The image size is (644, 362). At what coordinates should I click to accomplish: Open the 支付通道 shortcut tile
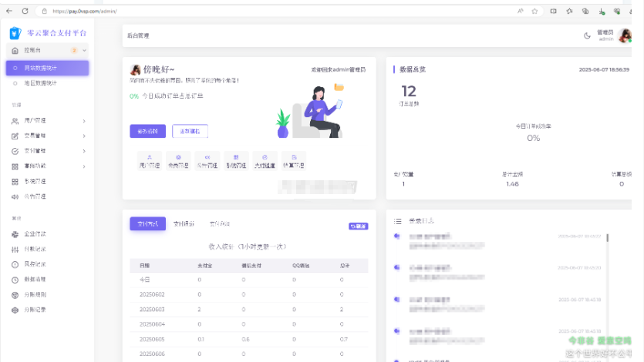[x=265, y=161]
